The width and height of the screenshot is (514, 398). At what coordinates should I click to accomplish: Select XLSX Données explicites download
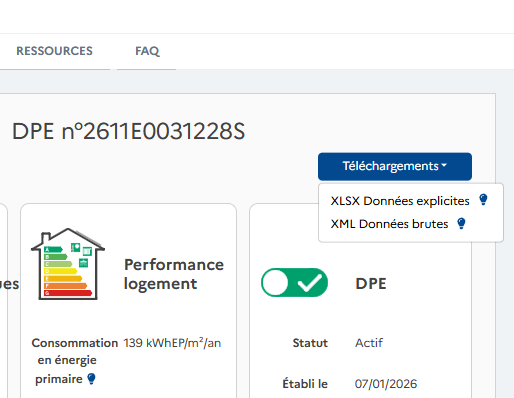click(400, 201)
